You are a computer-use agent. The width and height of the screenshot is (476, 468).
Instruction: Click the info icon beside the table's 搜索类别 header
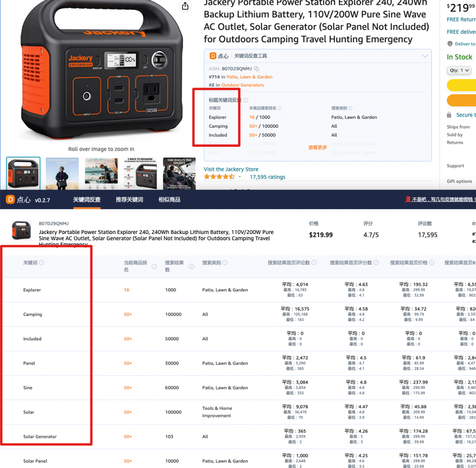225,263
